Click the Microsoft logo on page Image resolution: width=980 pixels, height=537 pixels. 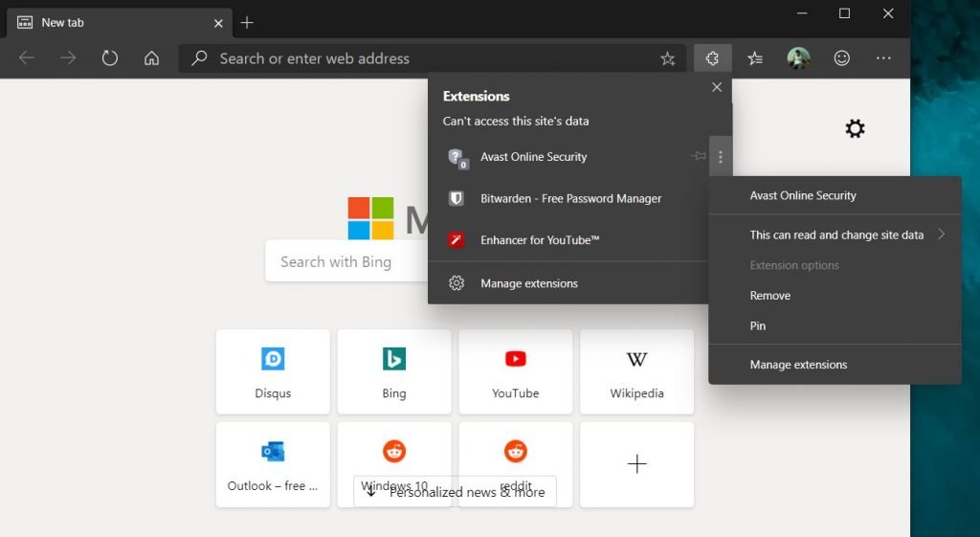(x=370, y=218)
